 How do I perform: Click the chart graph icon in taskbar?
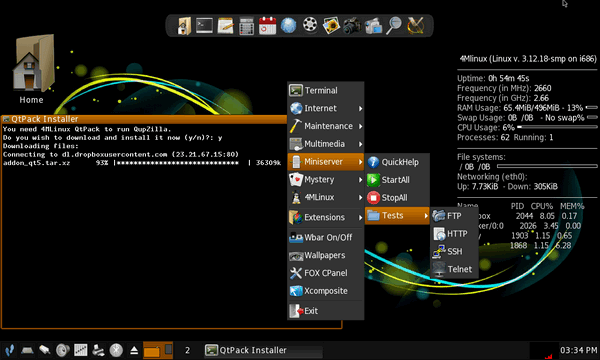click(x=80, y=350)
